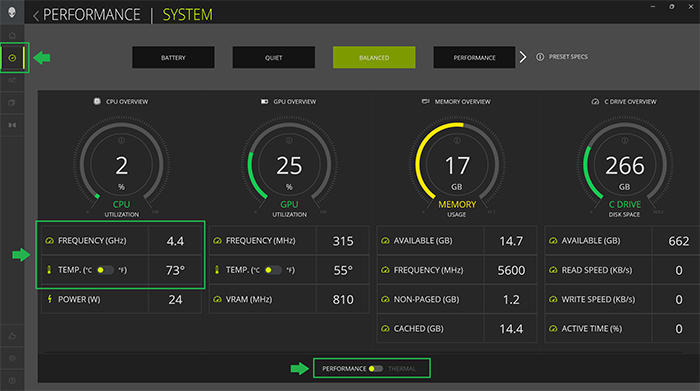Screen dimensions: 700x391
Task: Click the Alienware head logo icon
Action: pos(12,12)
